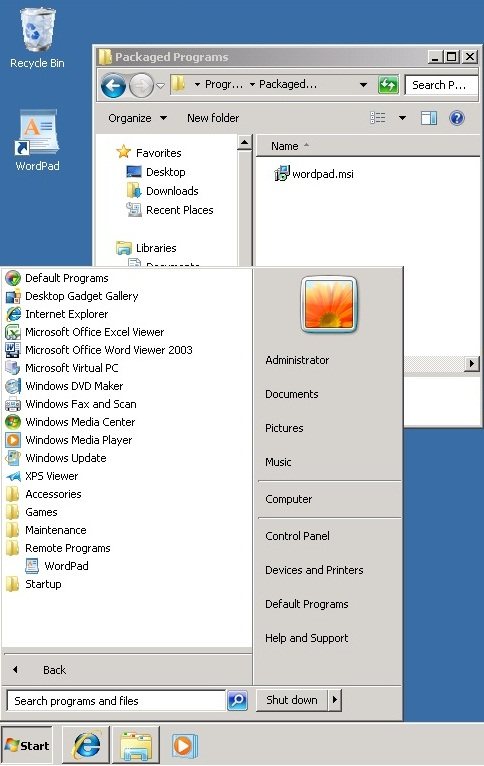Open Pictures from the Start menu
Viewport: 484px width, 766px height.
coord(284,428)
